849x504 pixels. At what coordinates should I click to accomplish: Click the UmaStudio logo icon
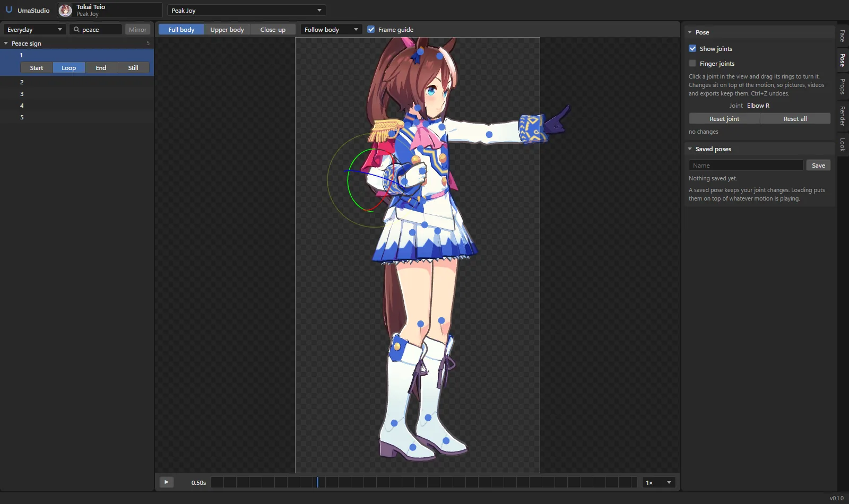(9, 10)
